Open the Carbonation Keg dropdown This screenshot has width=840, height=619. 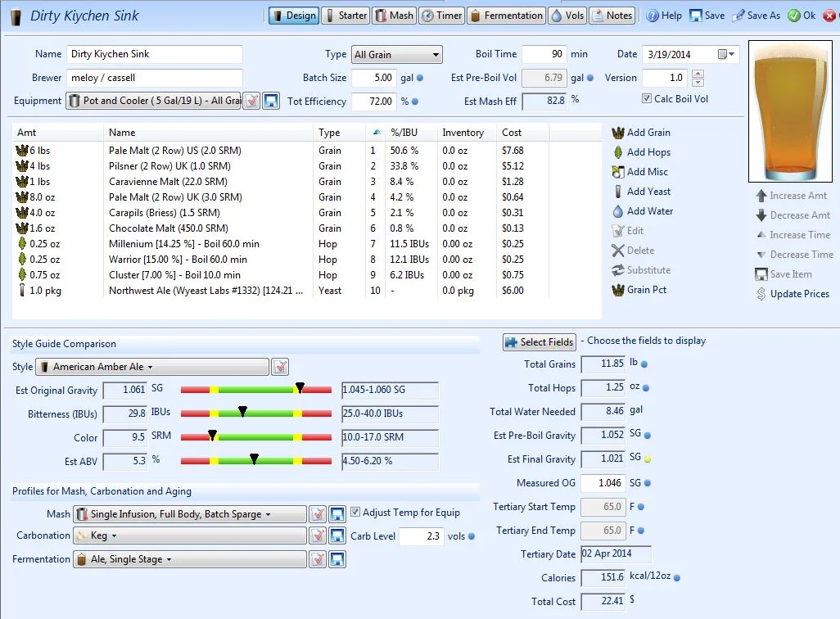pos(190,535)
